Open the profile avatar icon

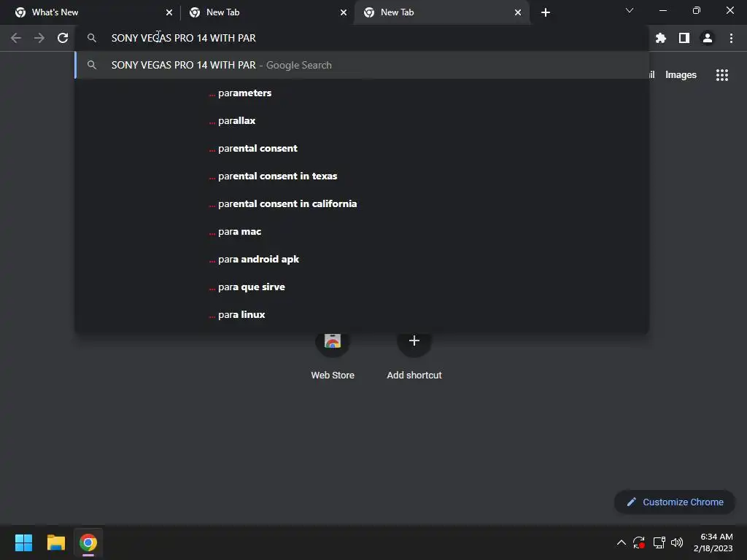coord(708,38)
